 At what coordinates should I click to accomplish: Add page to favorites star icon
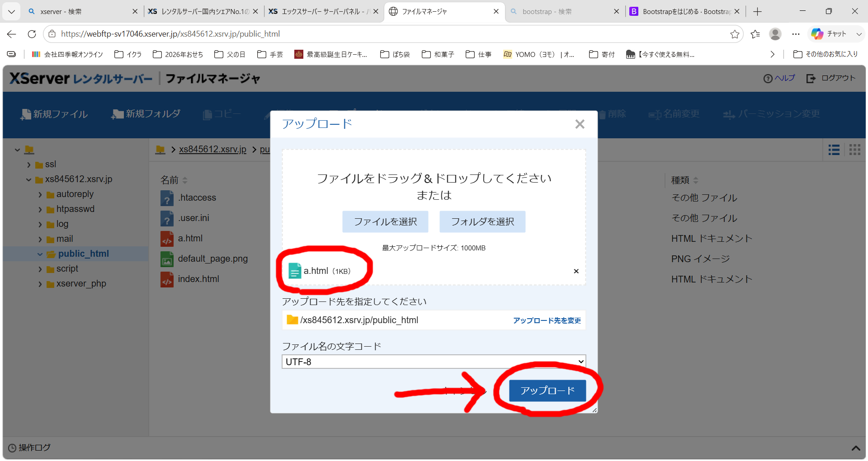tap(735, 34)
